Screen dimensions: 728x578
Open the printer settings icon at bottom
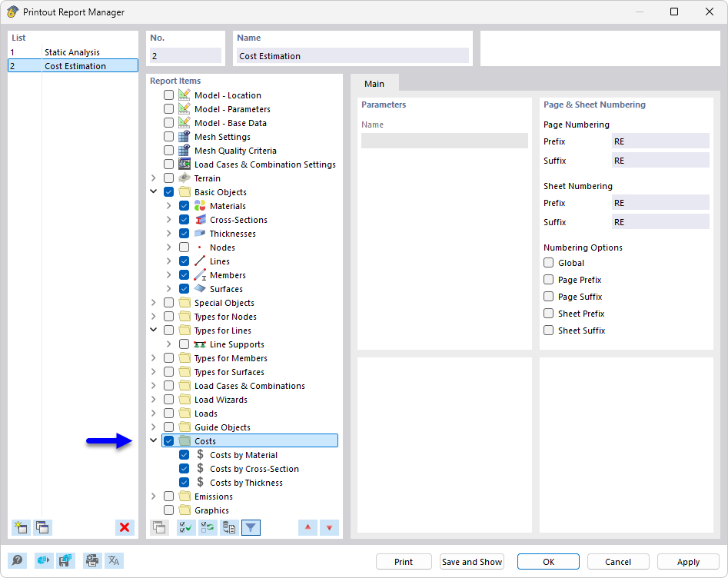point(91,560)
